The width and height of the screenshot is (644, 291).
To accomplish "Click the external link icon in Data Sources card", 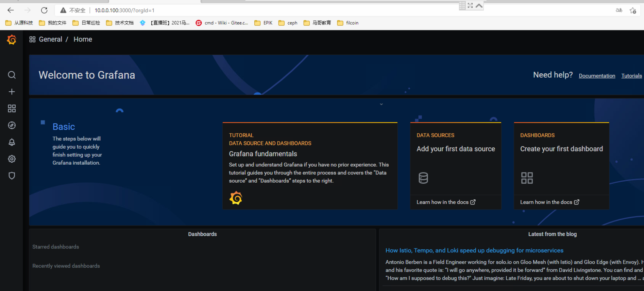I will pyautogui.click(x=473, y=202).
